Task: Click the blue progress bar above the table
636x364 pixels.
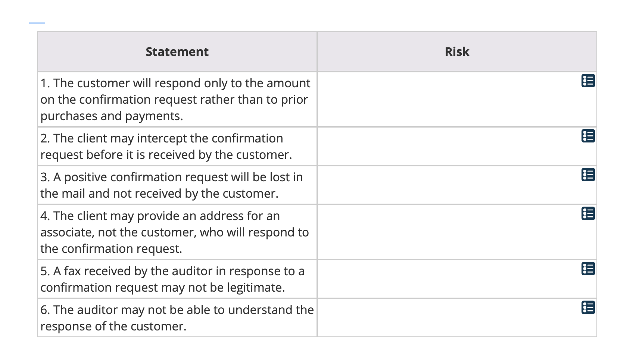Action: [x=37, y=22]
